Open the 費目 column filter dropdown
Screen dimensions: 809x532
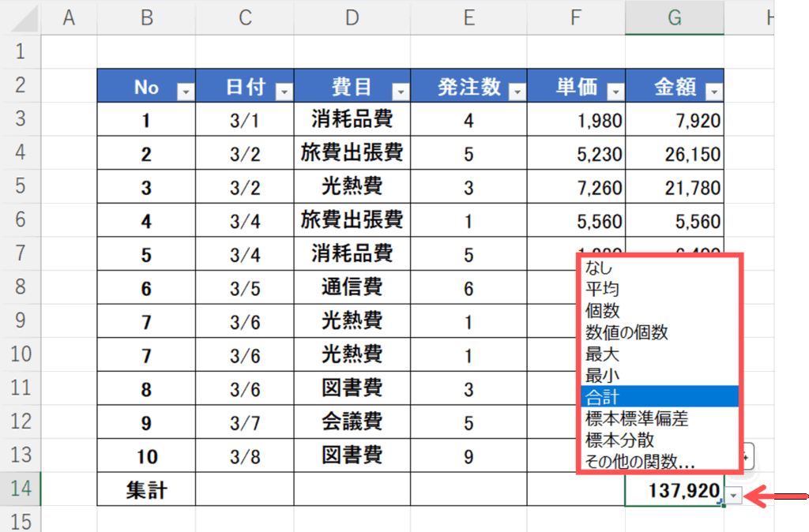tap(401, 92)
